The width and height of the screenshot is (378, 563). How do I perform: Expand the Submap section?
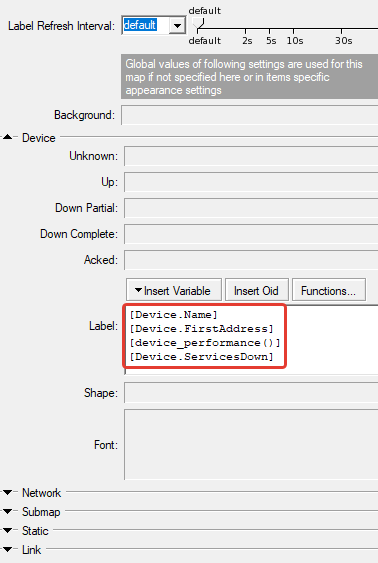[8, 511]
